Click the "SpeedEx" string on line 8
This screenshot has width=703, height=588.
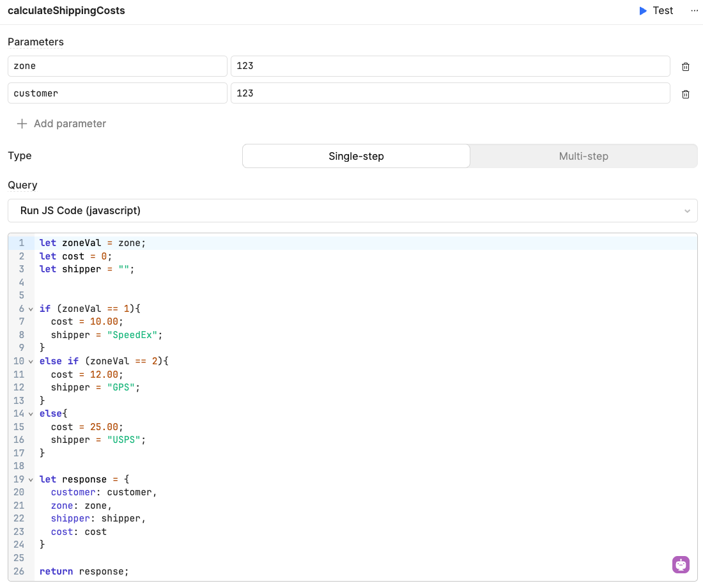132,335
